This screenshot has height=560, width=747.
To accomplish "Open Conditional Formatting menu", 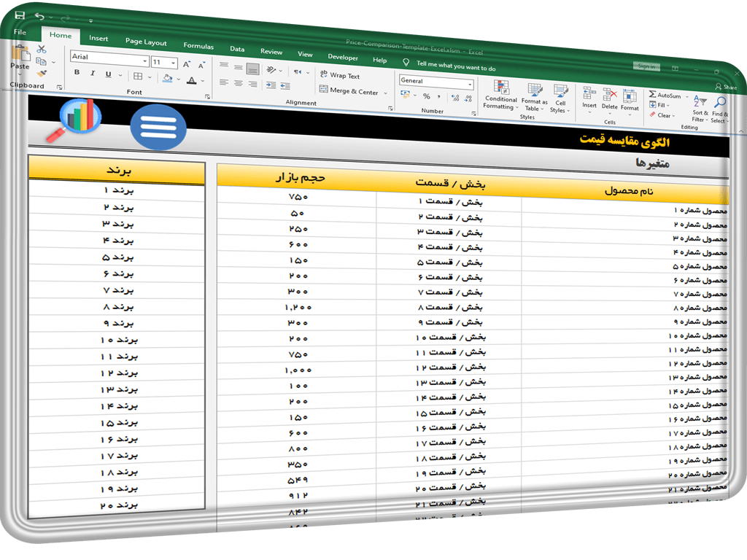I will (x=500, y=96).
